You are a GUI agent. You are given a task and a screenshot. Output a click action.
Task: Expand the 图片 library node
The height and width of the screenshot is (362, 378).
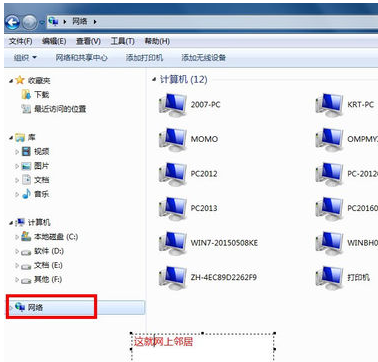point(17,166)
